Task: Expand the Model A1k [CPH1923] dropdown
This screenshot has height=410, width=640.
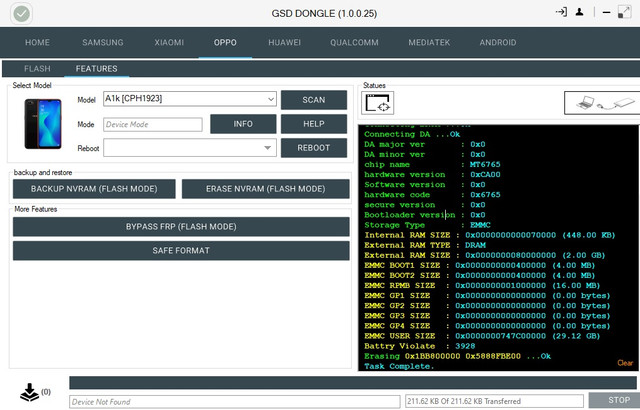Action: coord(271,99)
